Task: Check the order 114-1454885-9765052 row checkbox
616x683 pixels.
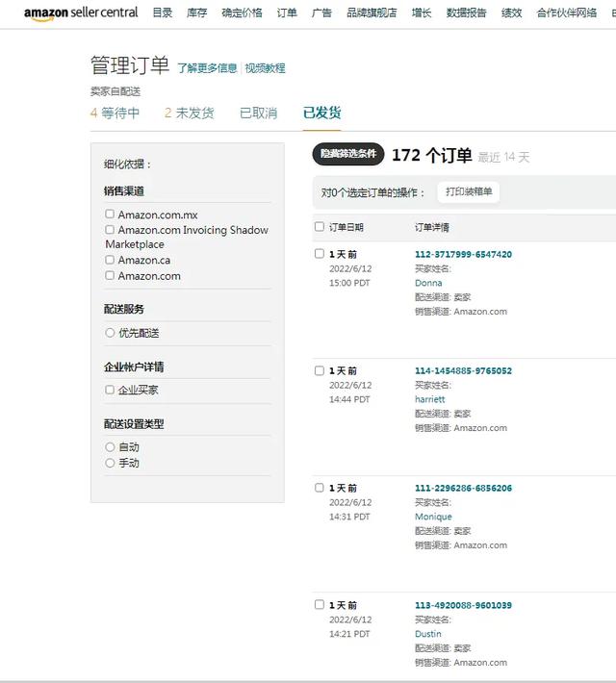Action: (320, 370)
